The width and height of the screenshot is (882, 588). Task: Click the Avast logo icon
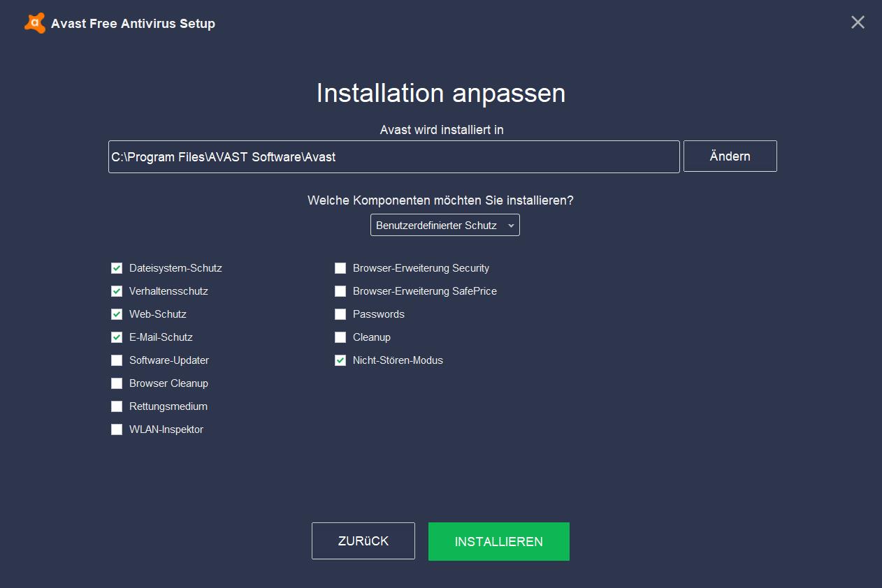[34, 23]
